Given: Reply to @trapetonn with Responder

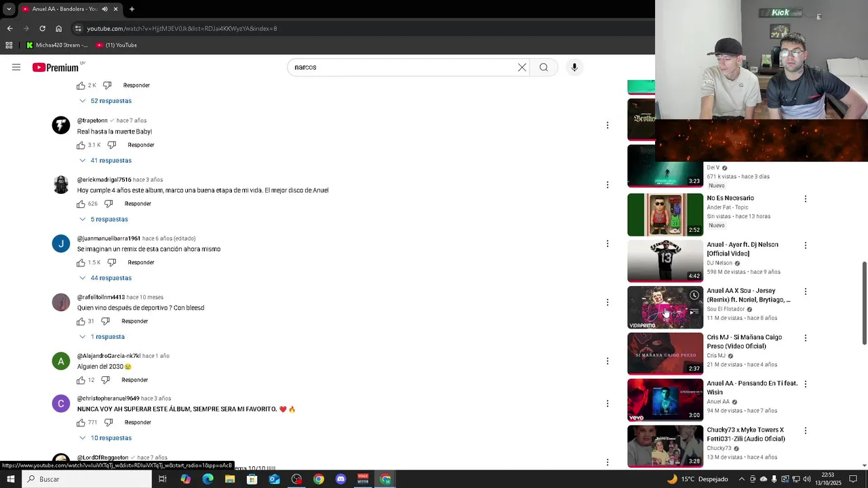Looking at the screenshot, I should coord(141,145).
